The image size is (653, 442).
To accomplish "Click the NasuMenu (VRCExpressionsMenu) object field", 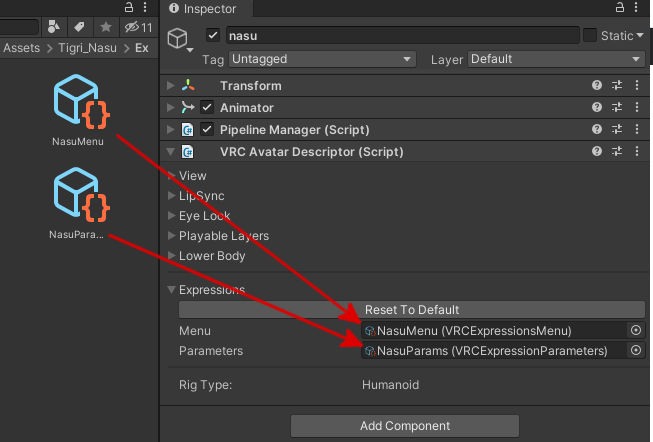I will (x=493, y=330).
